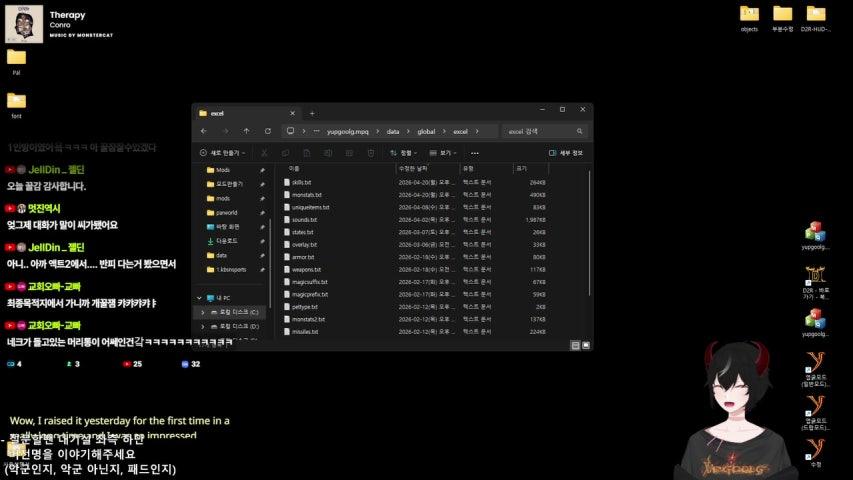
Task: Open the 정렬 sort dropdown
Action: point(405,153)
